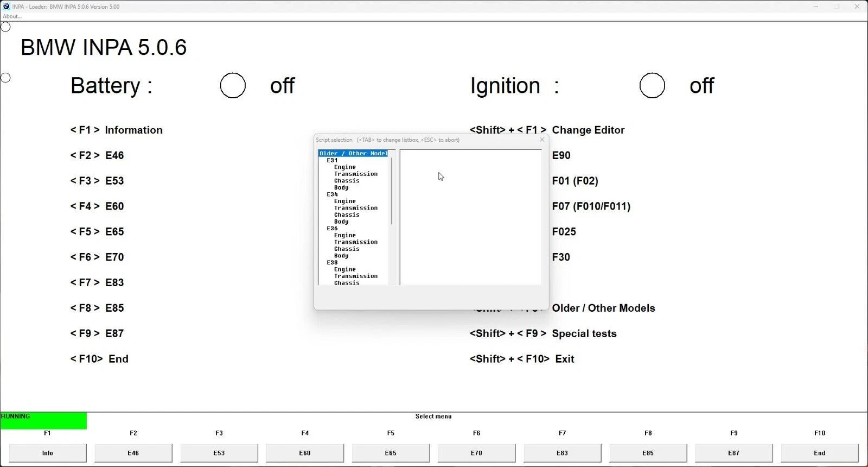Select Transmission under E34
Screen dimensions: 868x467
tap(356, 208)
